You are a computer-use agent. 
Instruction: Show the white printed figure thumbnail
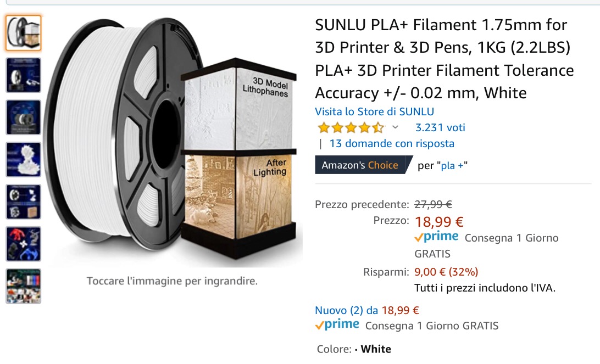[x=23, y=160]
